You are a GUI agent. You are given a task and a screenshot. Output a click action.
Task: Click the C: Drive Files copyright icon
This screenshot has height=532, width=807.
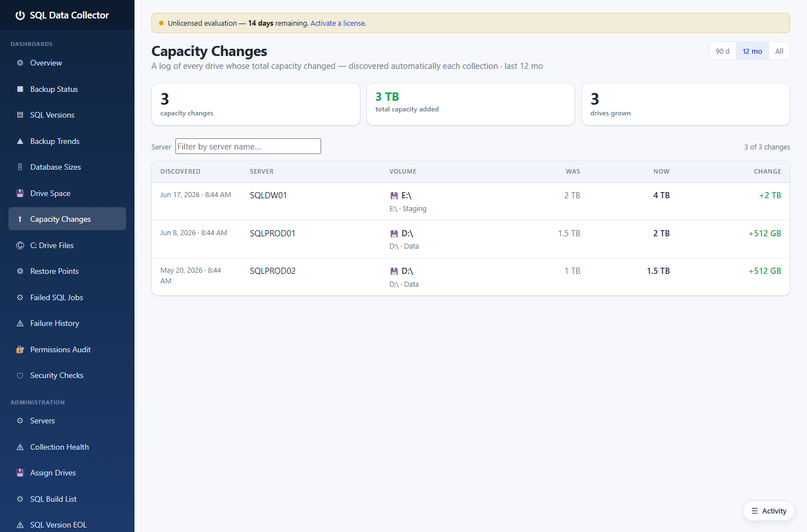tap(20, 245)
